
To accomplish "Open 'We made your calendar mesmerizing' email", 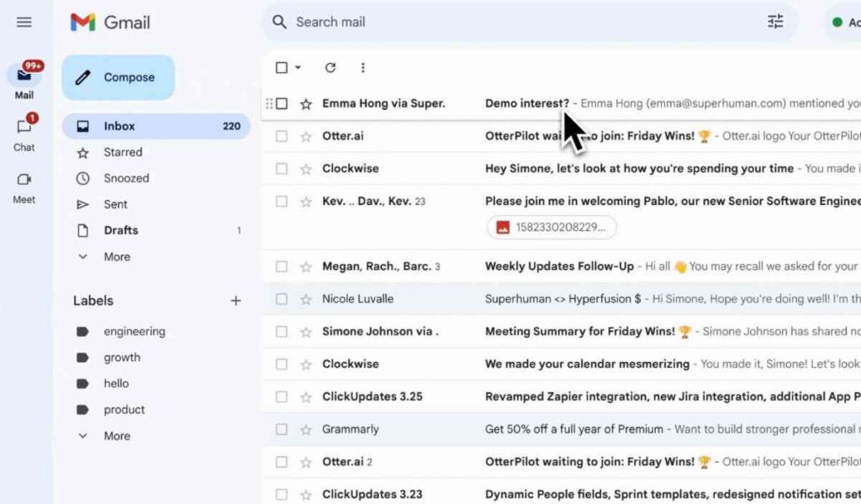I will (587, 364).
